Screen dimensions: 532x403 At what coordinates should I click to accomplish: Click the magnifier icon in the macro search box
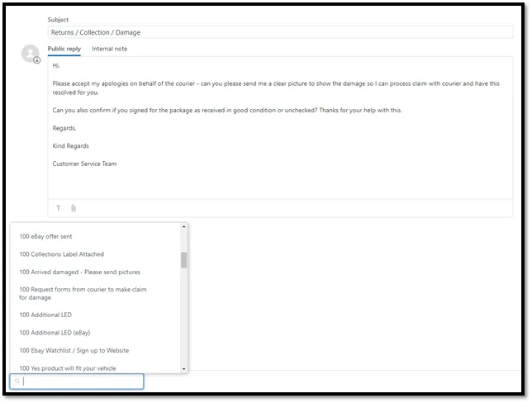coord(17,382)
